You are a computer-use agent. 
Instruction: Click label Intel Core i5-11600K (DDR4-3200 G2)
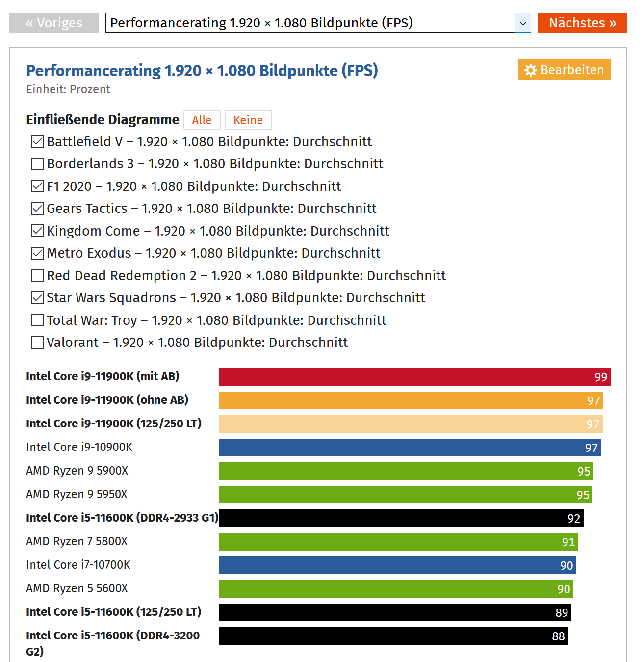(x=113, y=643)
